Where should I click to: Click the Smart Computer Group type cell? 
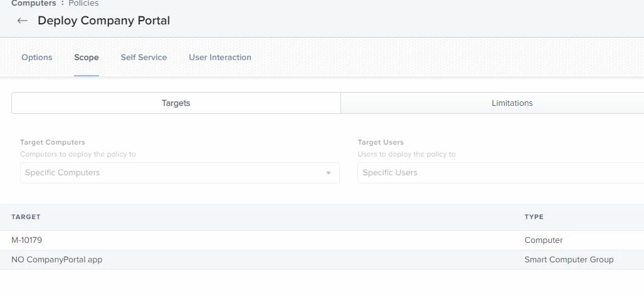click(569, 259)
